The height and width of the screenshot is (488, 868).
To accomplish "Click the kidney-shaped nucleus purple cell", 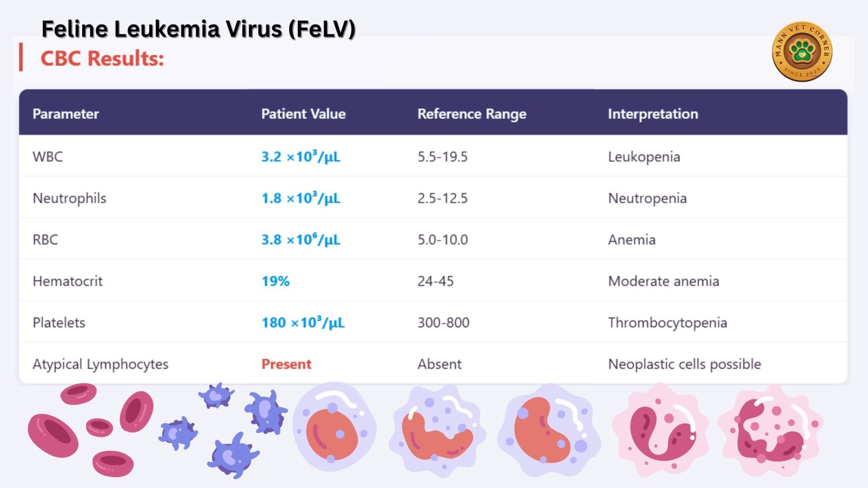I will [548, 429].
